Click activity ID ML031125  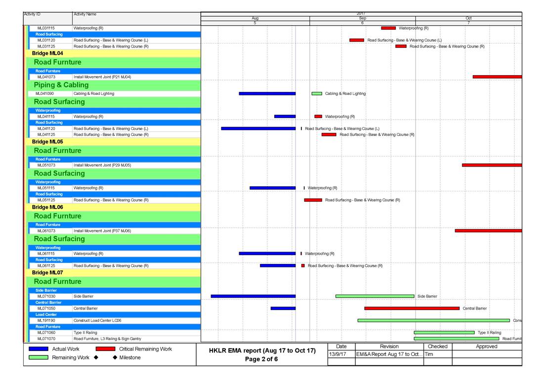[46, 46]
